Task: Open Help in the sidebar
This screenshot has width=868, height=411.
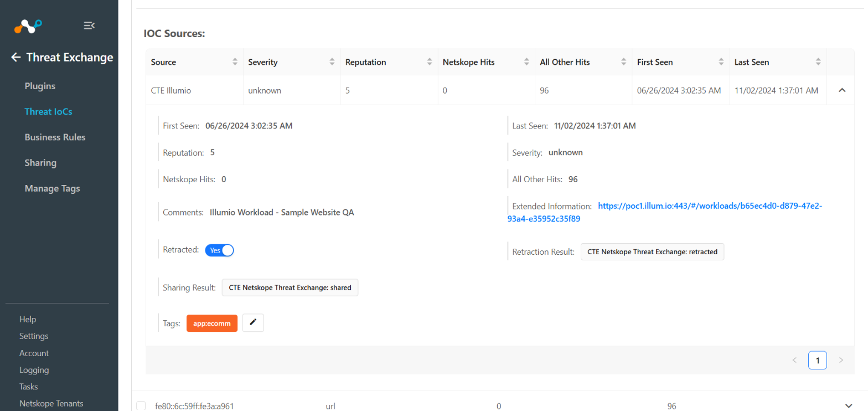Action: coord(28,319)
